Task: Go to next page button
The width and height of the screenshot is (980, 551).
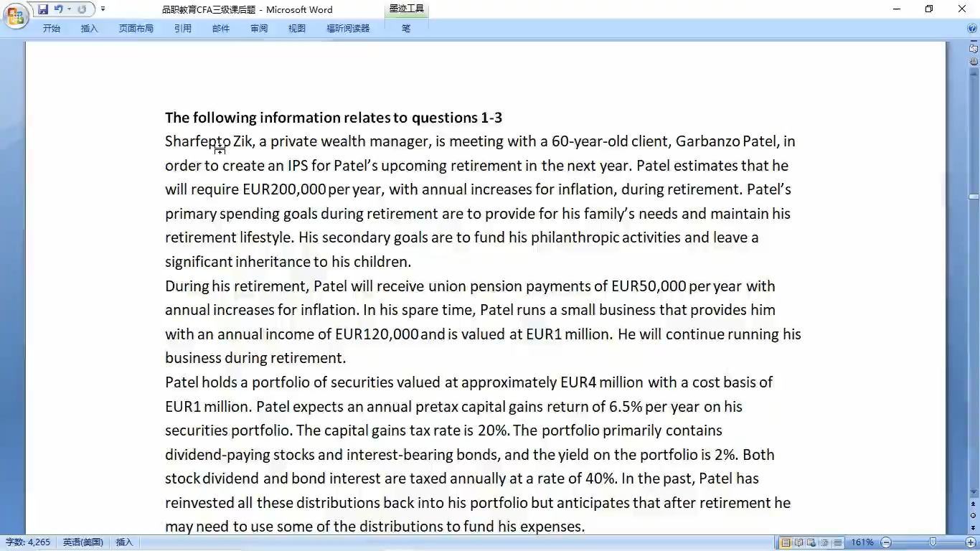Action: (x=974, y=527)
